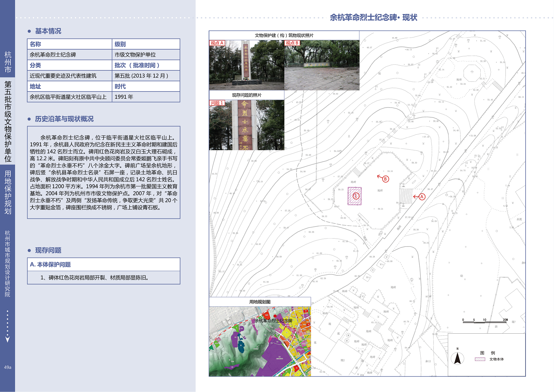The image size is (554, 392).
Task: Click the circled B viewpoint marker on map
Action: click(385, 179)
